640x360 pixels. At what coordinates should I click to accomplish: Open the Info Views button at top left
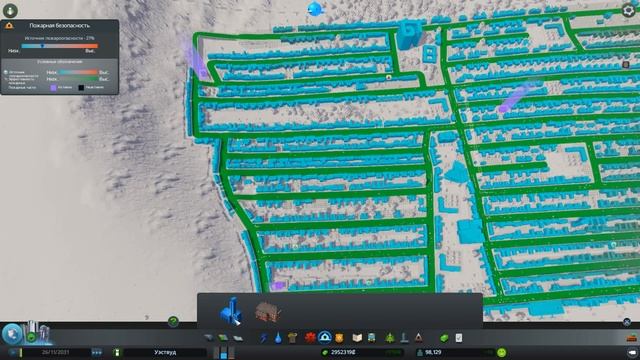pos(10,10)
